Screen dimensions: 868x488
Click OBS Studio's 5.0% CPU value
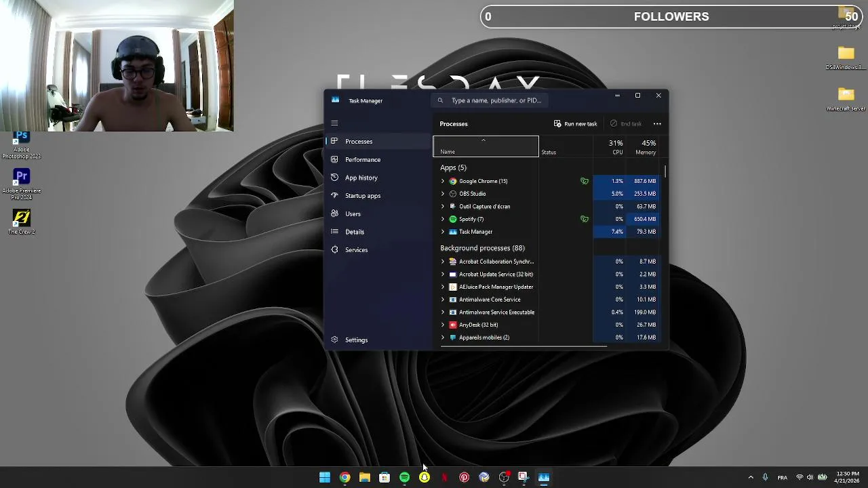pos(616,194)
